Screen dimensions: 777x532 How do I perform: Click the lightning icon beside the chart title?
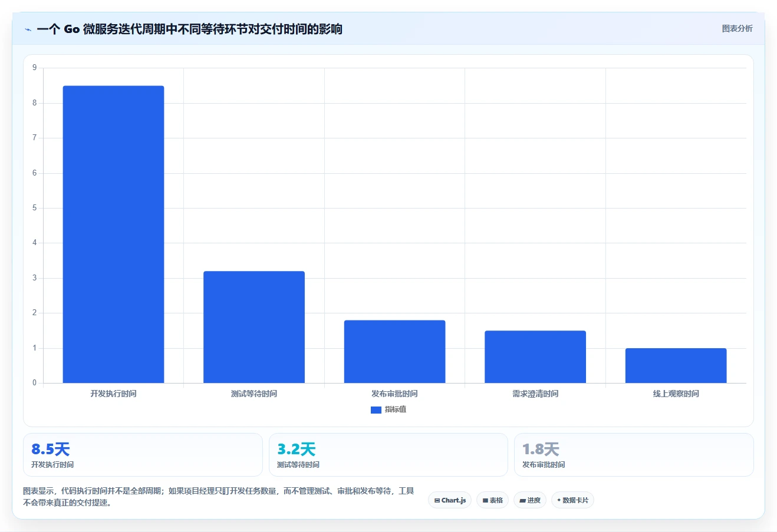click(x=28, y=29)
